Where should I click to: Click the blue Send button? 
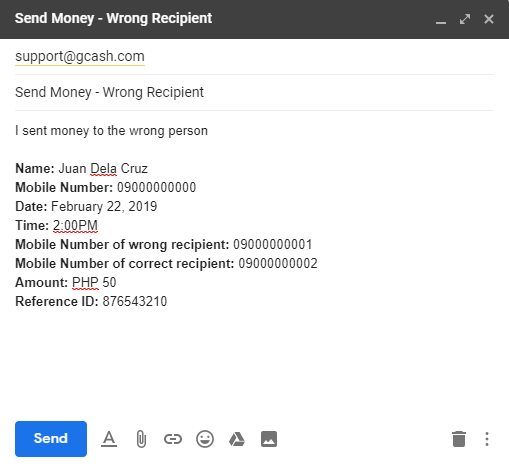[x=51, y=439]
